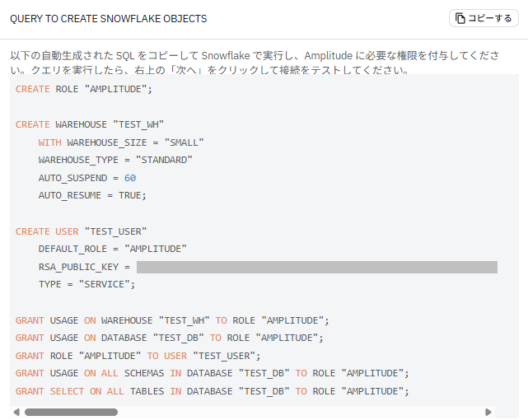Screen dimensions: 528x420
Task: Click the GRANT USAGE ON WAREHOUSE "TEST_WH" line
Action: tap(172, 320)
